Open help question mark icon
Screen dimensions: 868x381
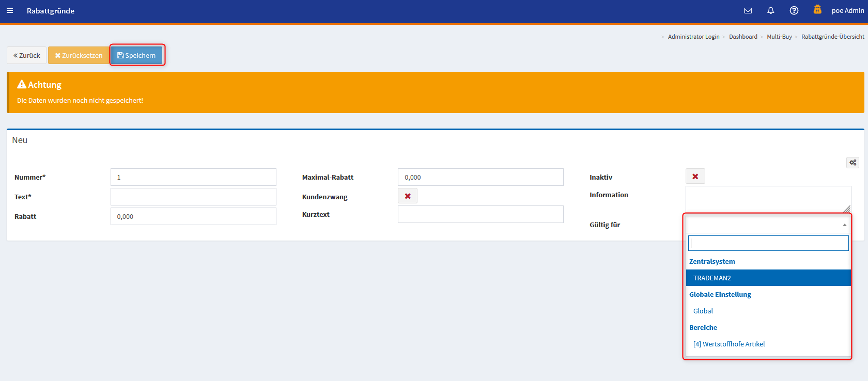(x=794, y=10)
